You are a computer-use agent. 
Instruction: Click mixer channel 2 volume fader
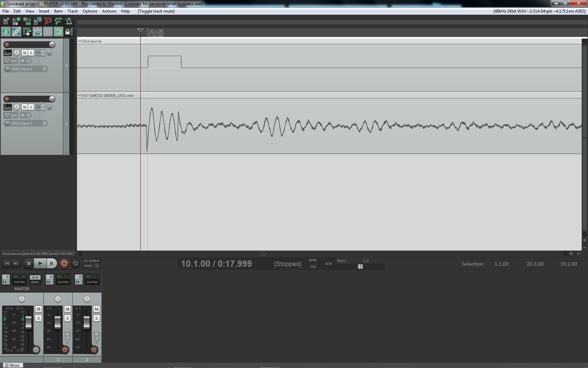86,322
